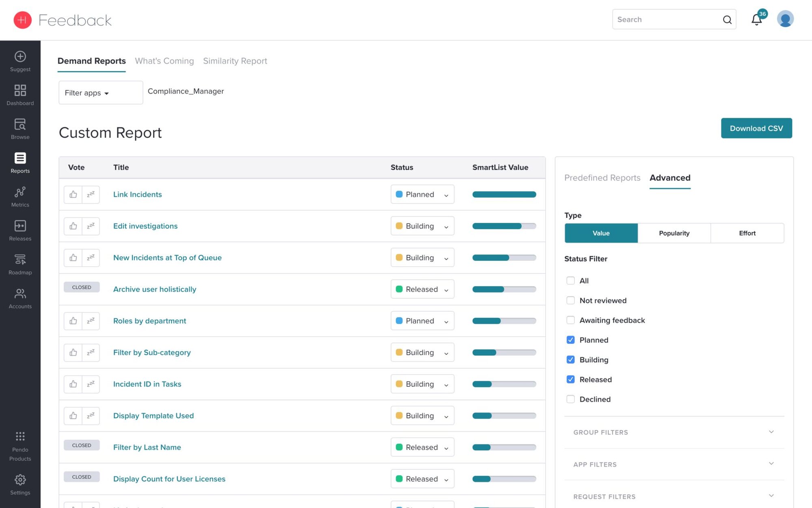Open Browse from the sidebar
Viewport: 812px width, 508px height.
click(x=20, y=129)
